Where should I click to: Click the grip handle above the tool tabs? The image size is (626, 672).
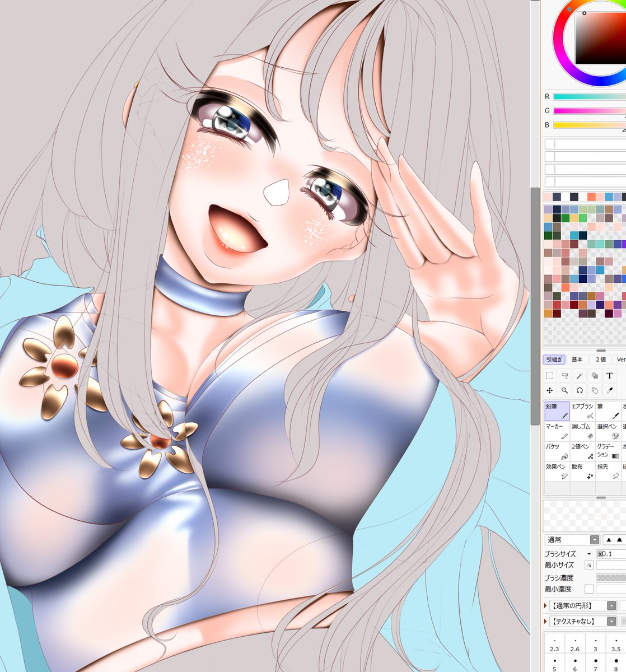[x=601, y=351]
